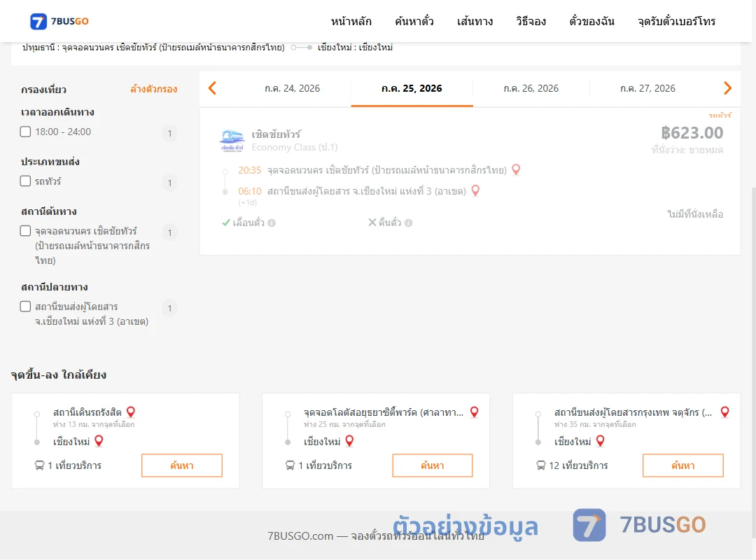Open ค้นหาตั๋ว menu item
This screenshot has height=560, width=756.
(x=414, y=21)
